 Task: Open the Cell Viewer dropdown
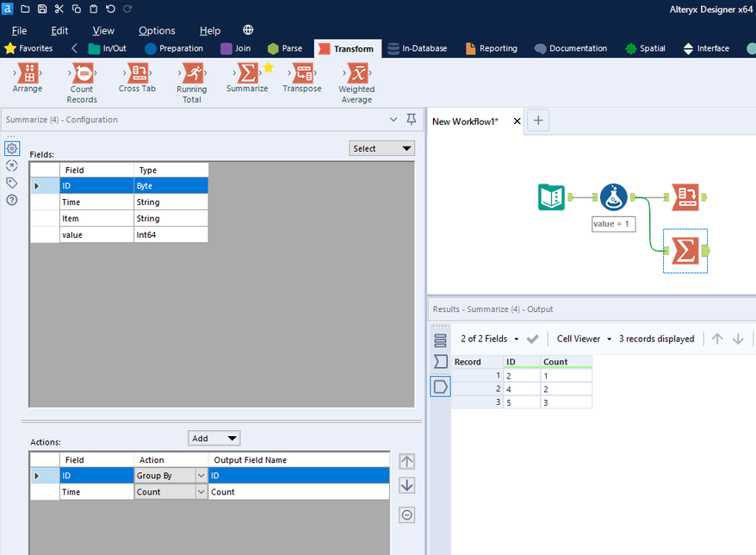coord(585,339)
